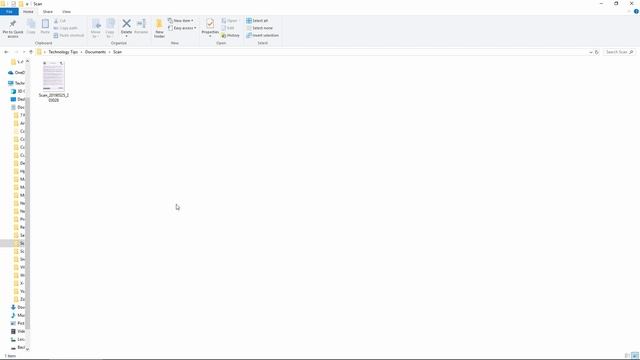640x360 pixels.
Task: Click the Help question mark icon
Action: [636, 11]
